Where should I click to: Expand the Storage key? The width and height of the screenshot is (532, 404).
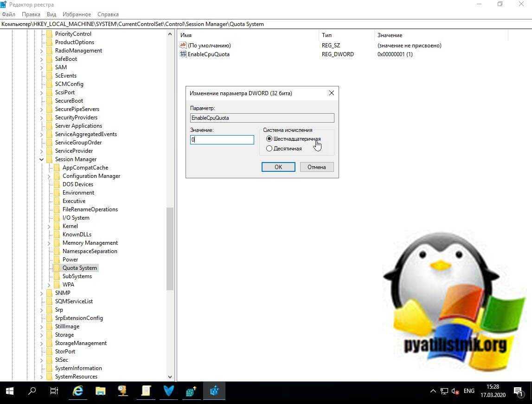click(x=41, y=335)
